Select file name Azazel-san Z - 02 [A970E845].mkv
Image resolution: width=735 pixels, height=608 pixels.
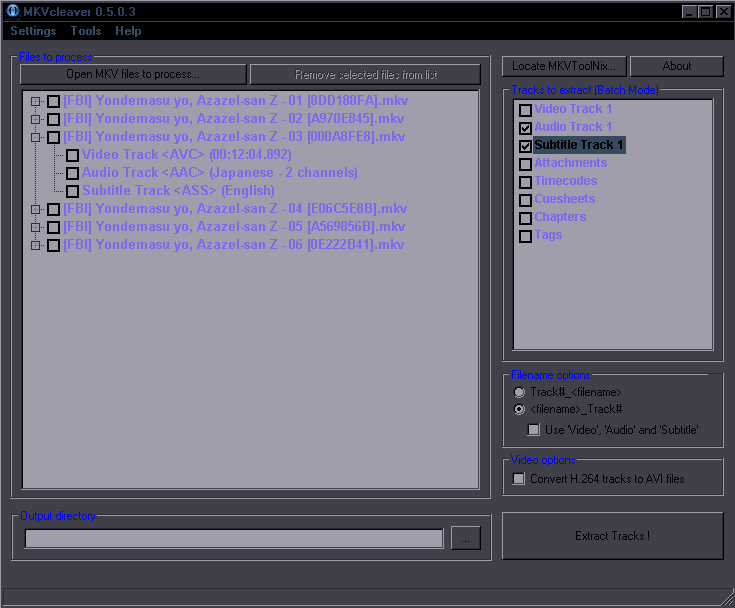pyautogui.click(x=234, y=119)
